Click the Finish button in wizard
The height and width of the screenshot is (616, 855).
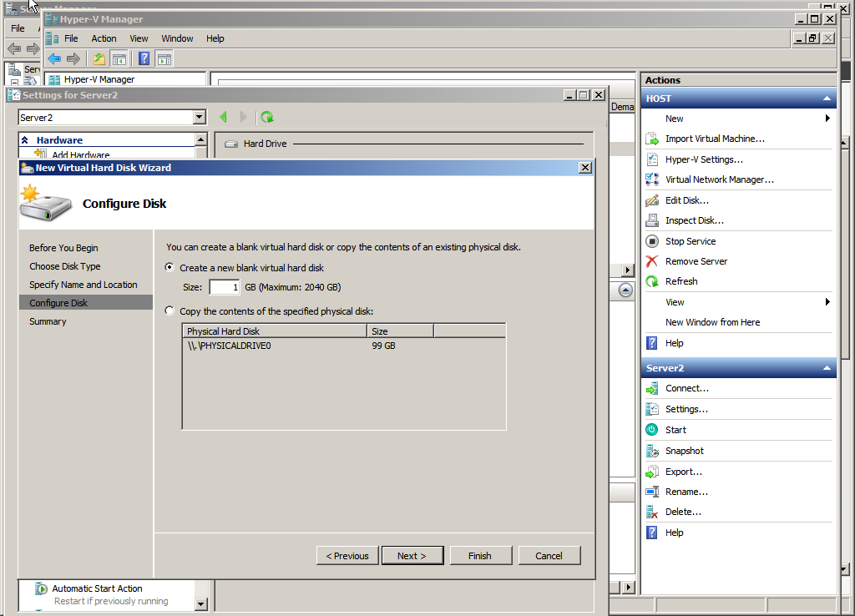click(x=480, y=556)
